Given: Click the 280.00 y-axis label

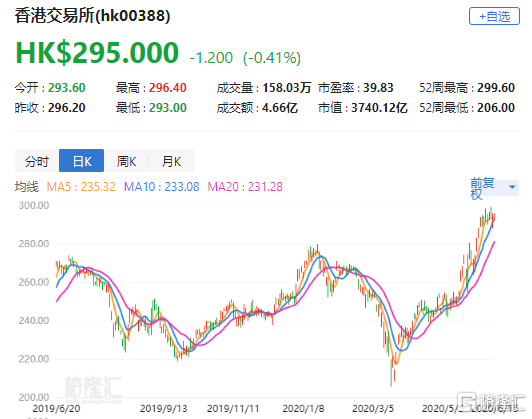Looking at the screenshot, I should pos(34,244).
